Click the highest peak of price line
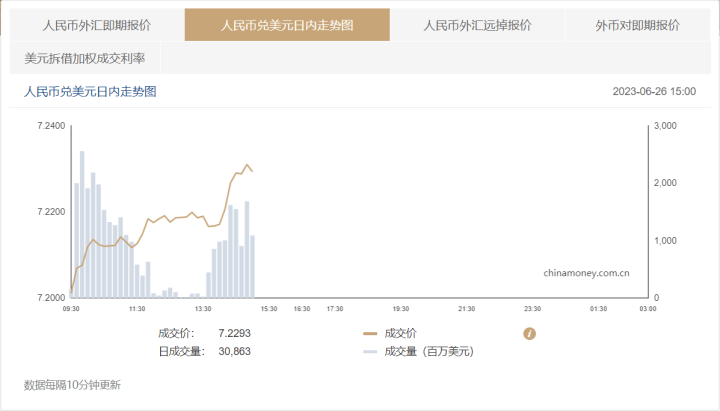 coord(247,165)
